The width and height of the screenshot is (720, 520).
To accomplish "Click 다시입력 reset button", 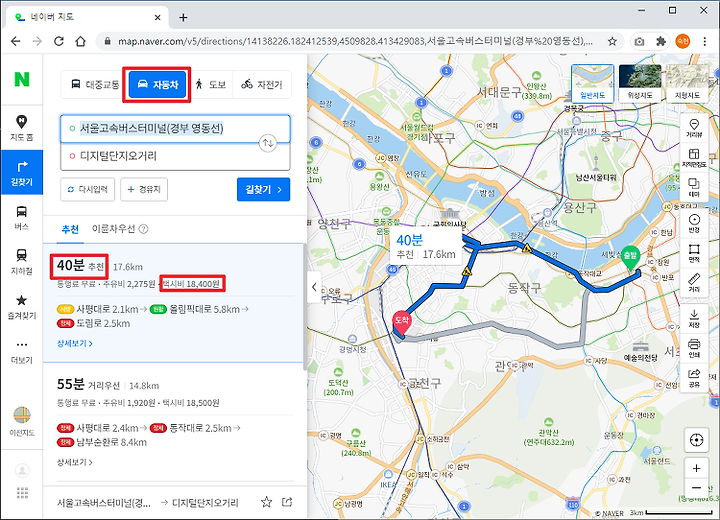I will (x=87, y=189).
